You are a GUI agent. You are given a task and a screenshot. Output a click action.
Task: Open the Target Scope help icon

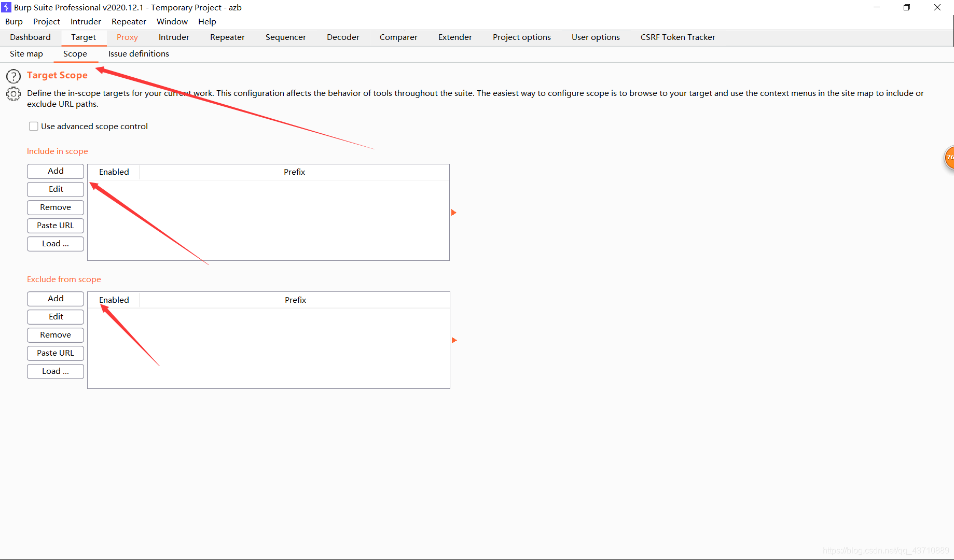click(13, 76)
